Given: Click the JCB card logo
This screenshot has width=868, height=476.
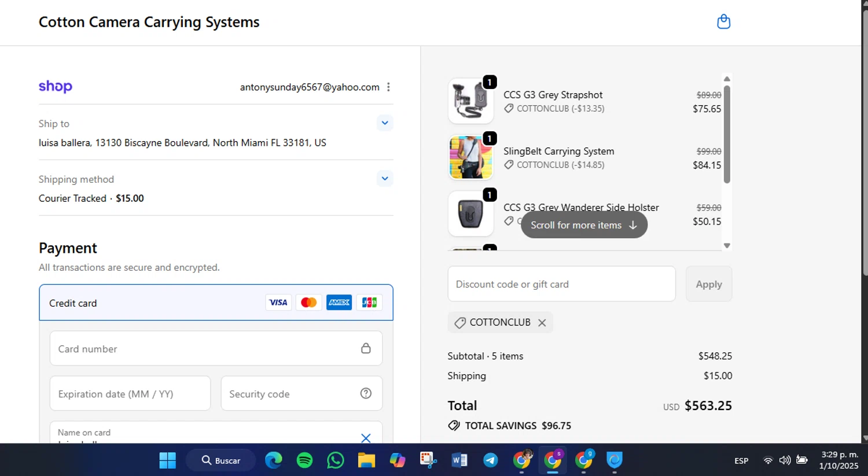Looking at the screenshot, I should coord(369,302).
